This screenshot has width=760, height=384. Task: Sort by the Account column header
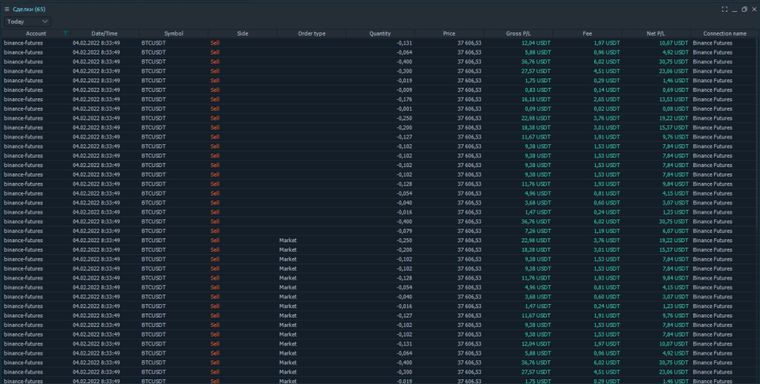pos(36,33)
